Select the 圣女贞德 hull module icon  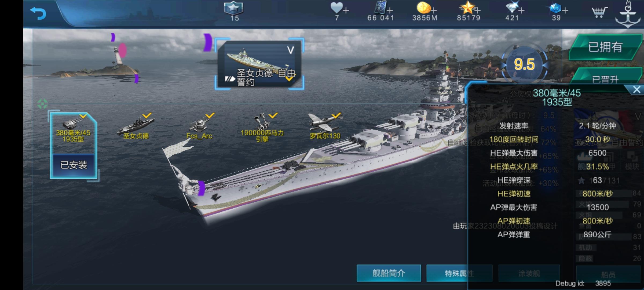[136, 126]
